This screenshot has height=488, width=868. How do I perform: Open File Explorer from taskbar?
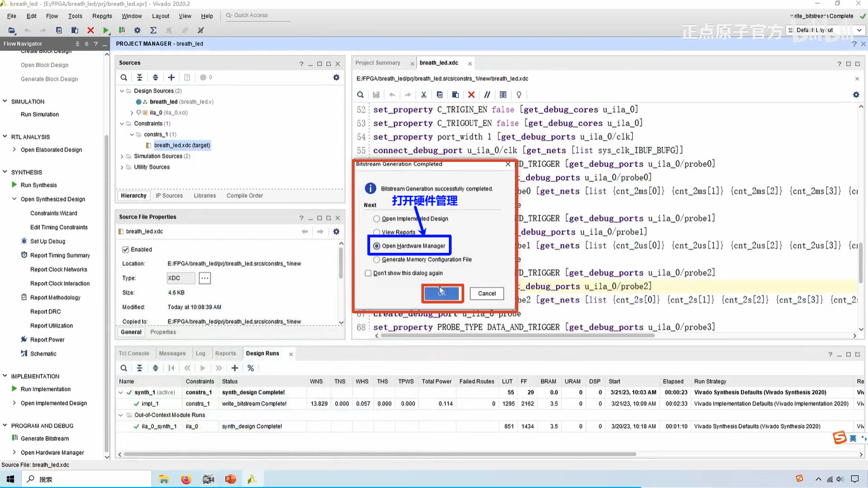point(164,479)
